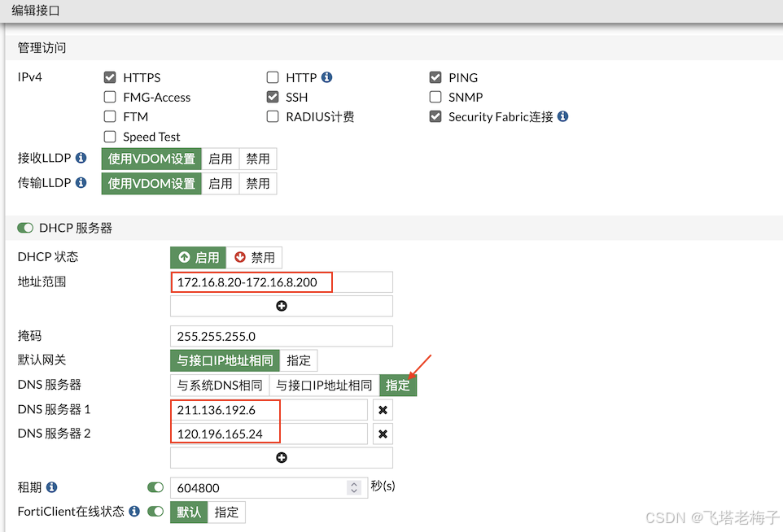Remove DNS 服务器 2 with the X icon
The width and height of the screenshot is (783, 532).
[x=383, y=434]
